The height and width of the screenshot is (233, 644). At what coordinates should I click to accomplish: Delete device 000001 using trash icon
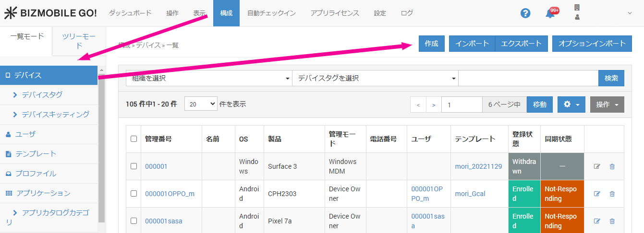[x=612, y=166]
